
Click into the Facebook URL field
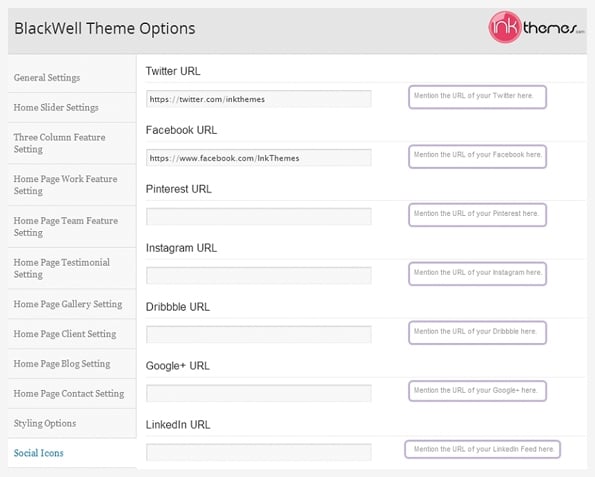click(x=258, y=157)
